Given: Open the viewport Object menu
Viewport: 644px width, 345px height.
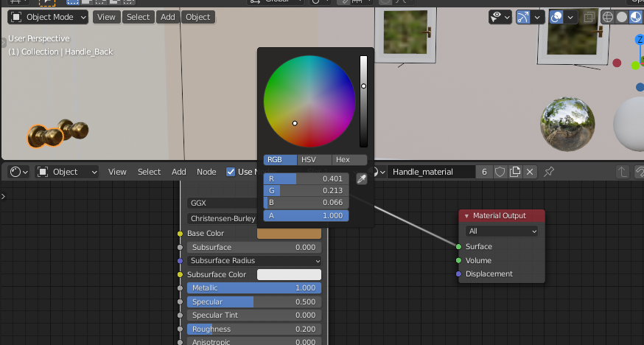Looking at the screenshot, I should pos(197,17).
